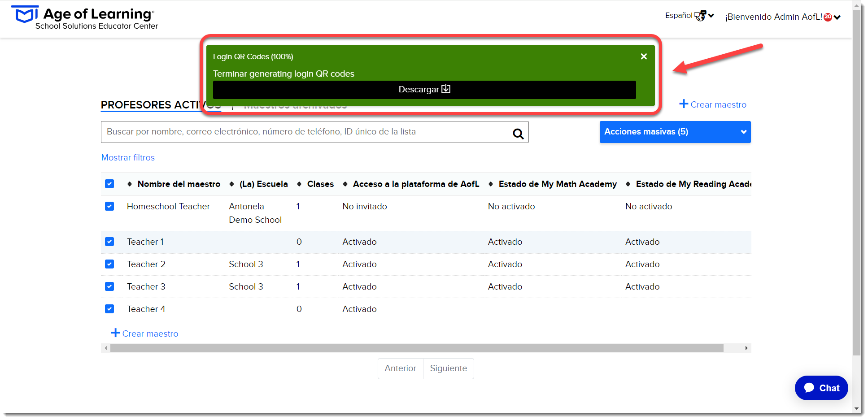Click the Teacher 3 name cell

[x=146, y=286]
